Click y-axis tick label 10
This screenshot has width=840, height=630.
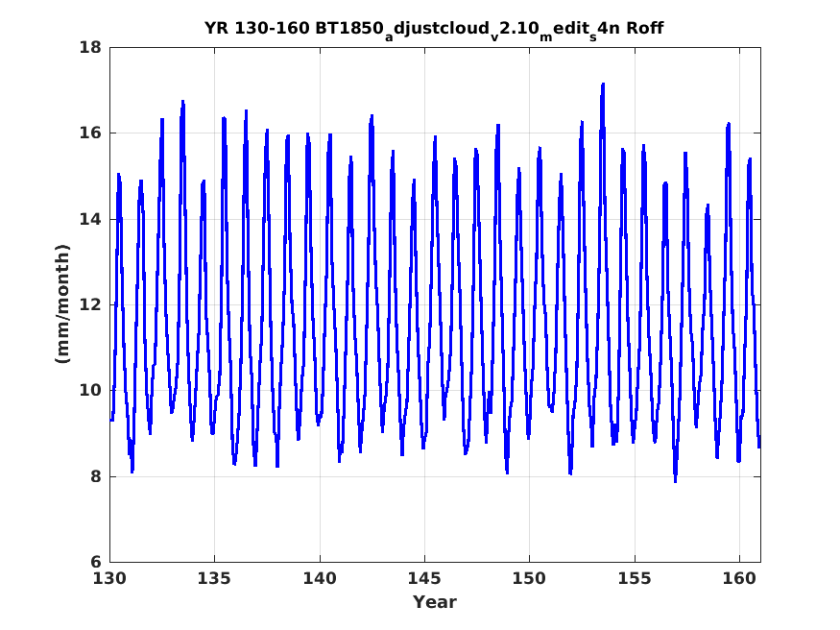(x=90, y=390)
